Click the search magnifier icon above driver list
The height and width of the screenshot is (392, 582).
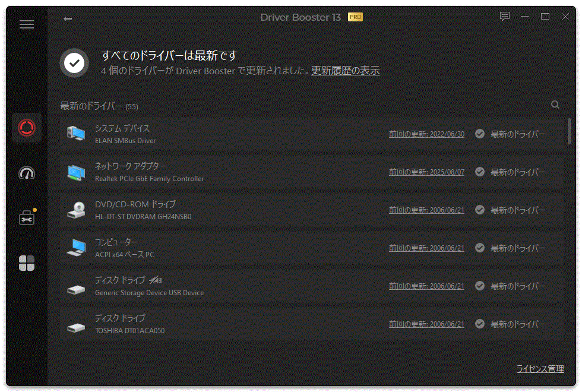point(555,104)
